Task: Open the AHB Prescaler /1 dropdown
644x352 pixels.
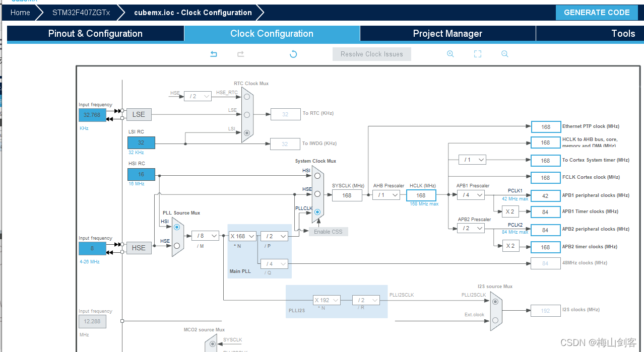Action: [386, 195]
